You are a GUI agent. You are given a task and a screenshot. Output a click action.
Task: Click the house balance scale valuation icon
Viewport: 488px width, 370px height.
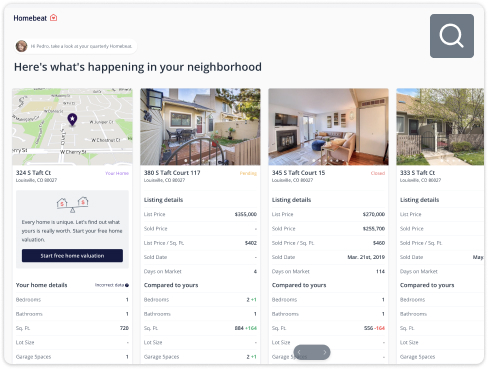(72, 204)
